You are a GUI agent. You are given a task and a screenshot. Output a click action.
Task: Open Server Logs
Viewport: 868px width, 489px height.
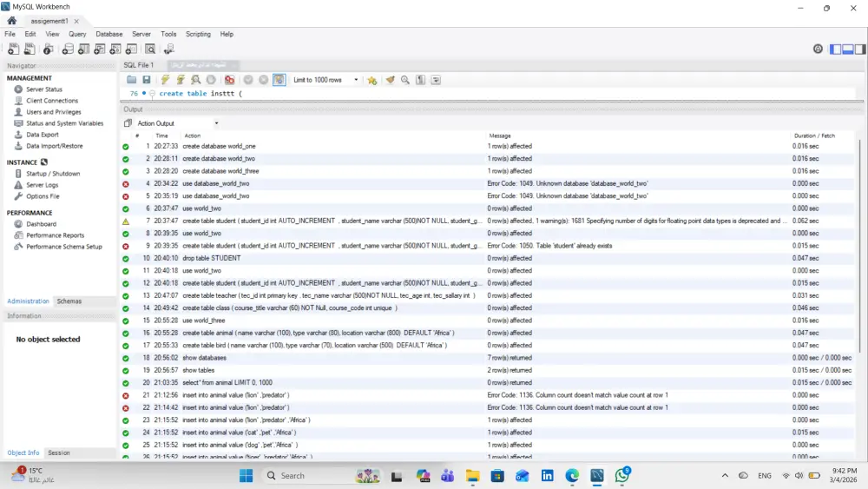point(42,185)
